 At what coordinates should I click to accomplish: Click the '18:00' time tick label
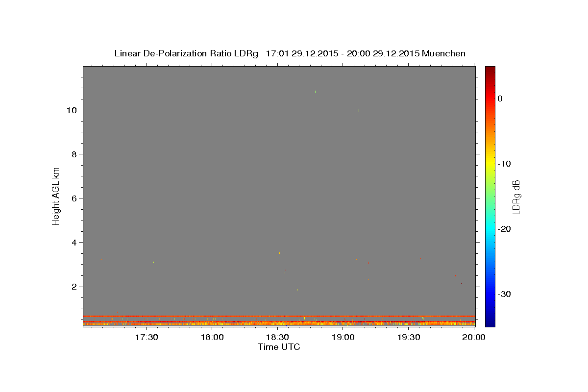coord(212,338)
